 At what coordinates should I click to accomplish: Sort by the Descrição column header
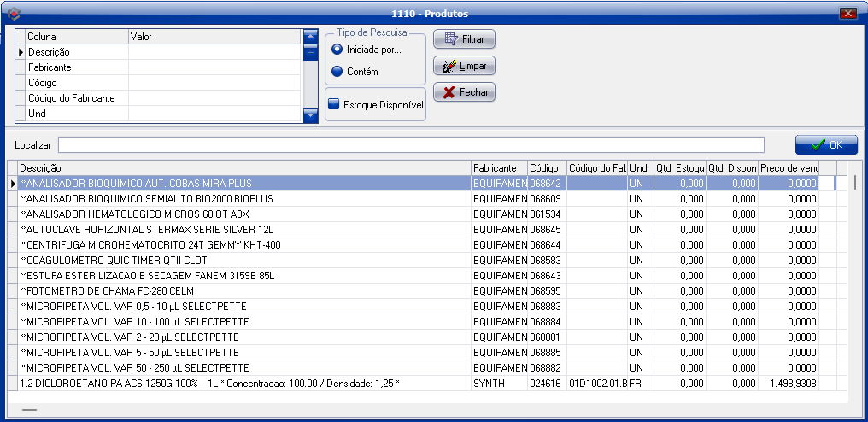coord(243,168)
